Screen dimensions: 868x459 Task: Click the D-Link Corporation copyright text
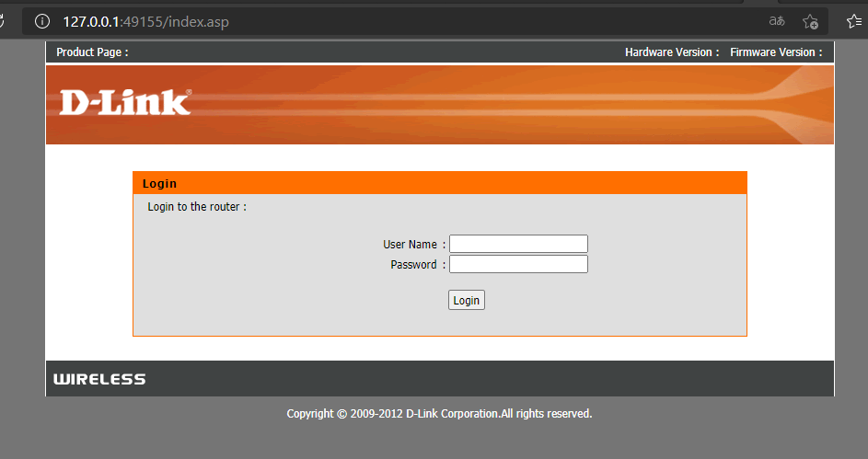[440, 414]
